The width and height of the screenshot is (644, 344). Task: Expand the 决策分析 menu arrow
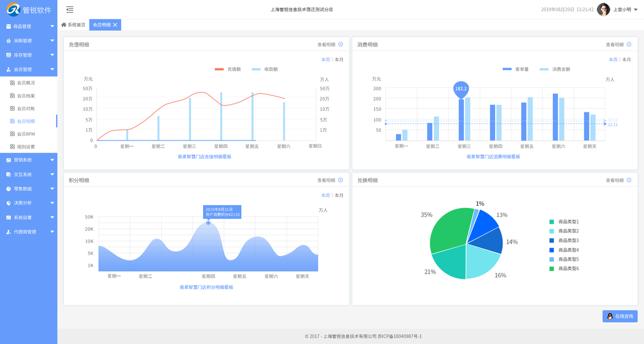[x=52, y=203]
